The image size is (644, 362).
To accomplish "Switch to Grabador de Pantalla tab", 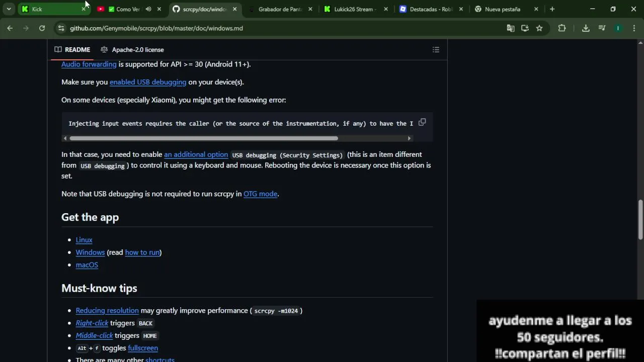I will pyautogui.click(x=280, y=9).
